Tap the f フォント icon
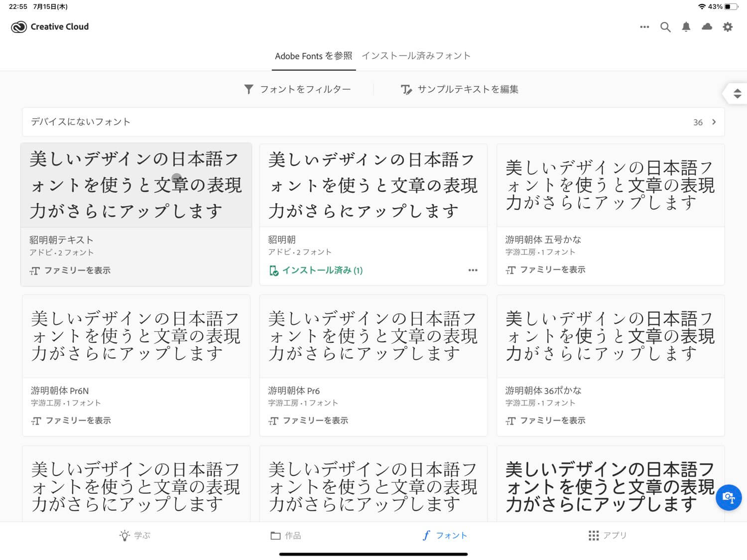 426,536
